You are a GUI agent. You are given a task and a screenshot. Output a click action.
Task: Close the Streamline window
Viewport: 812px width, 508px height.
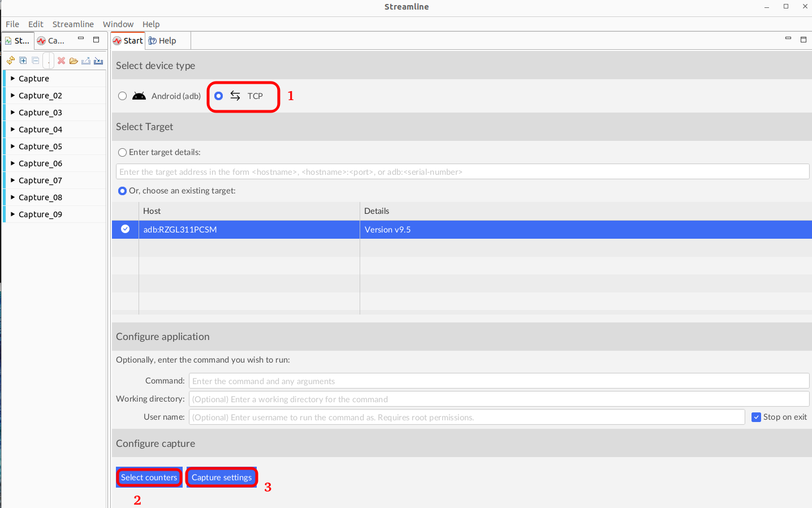(805, 6)
